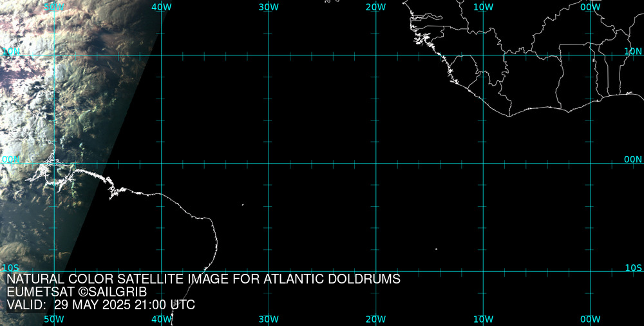Click the 10N latitude label on the right edge

(633, 51)
